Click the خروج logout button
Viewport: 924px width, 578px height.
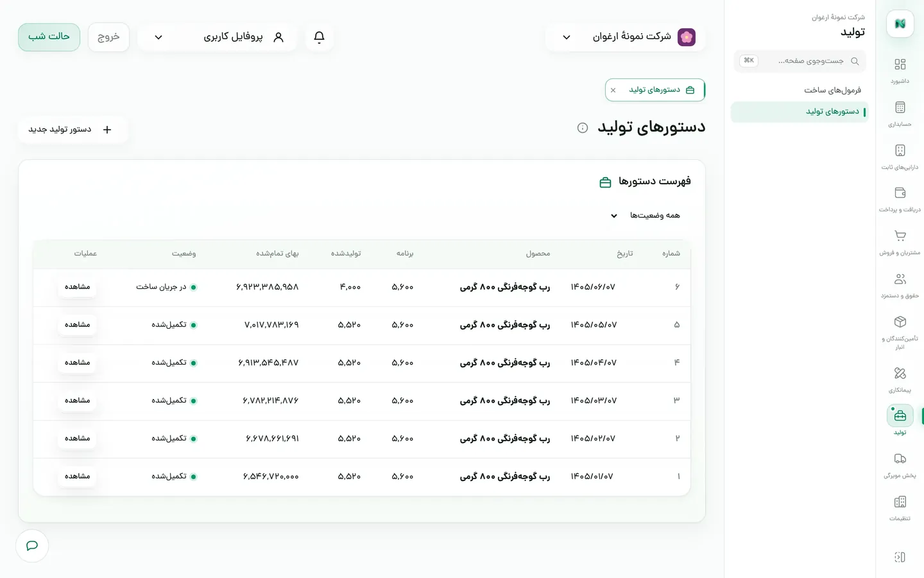(108, 37)
